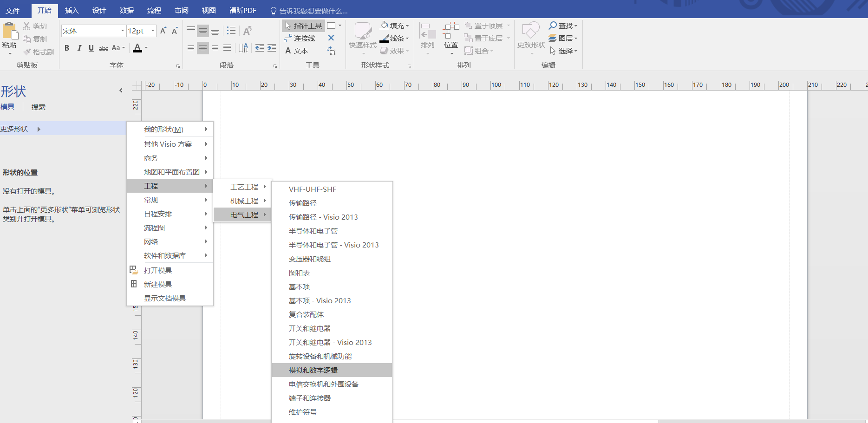Image resolution: width=868 pixels, height=423 pixels.
Task: Collapse the 形状 shapes panel
Action: pos(121,90)
